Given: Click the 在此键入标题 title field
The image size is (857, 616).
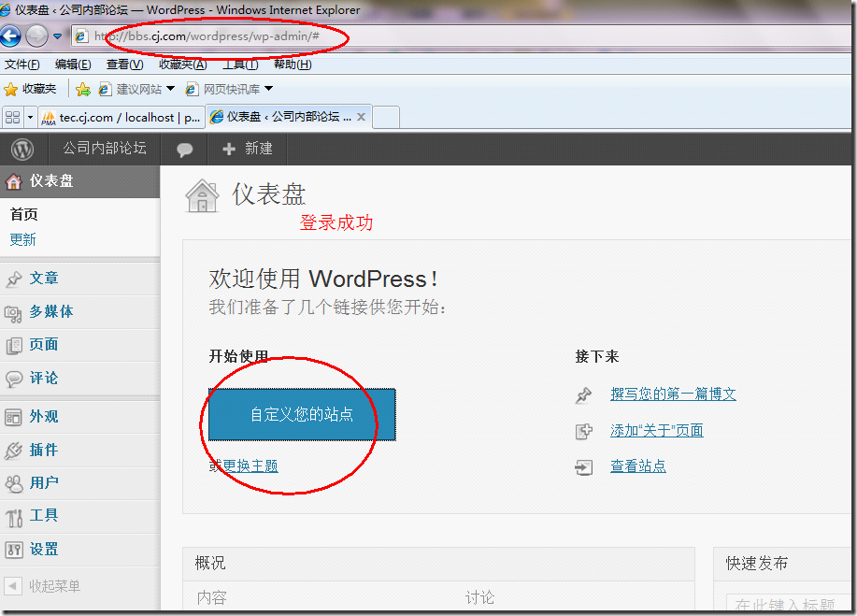Looking at the screenshot, I should 790,604.
